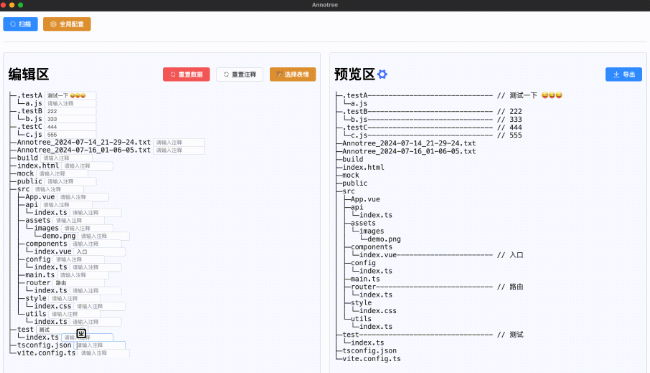Click the public folder comment input
This screenshot has width=650, height=373.
[x=70, y=182]
